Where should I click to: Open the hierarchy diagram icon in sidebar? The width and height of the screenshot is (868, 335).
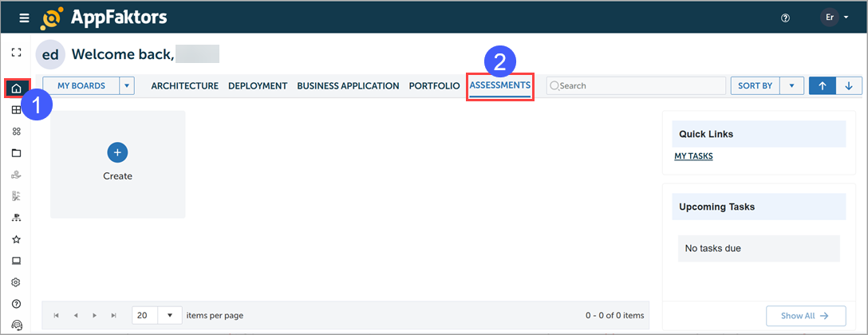[16, 218]
